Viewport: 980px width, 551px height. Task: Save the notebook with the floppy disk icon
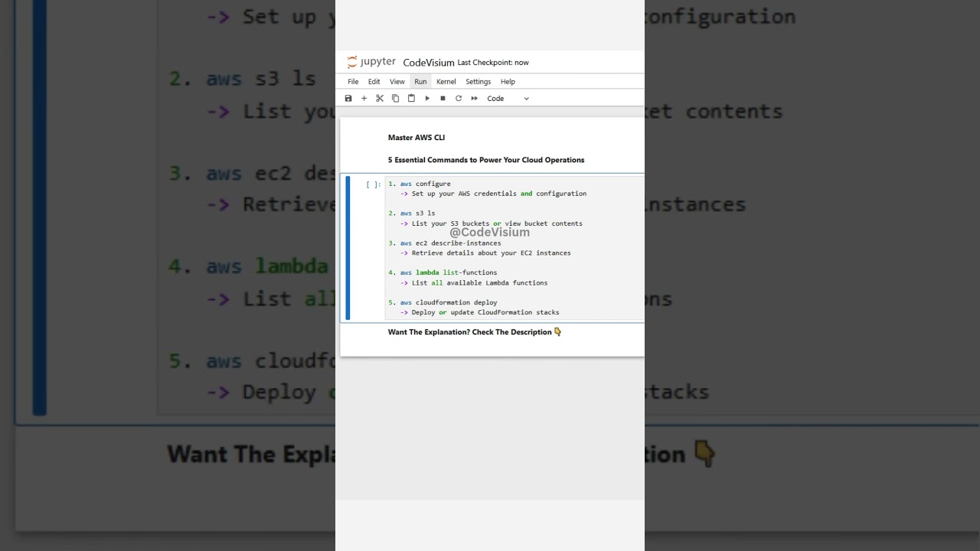[348, 98]
